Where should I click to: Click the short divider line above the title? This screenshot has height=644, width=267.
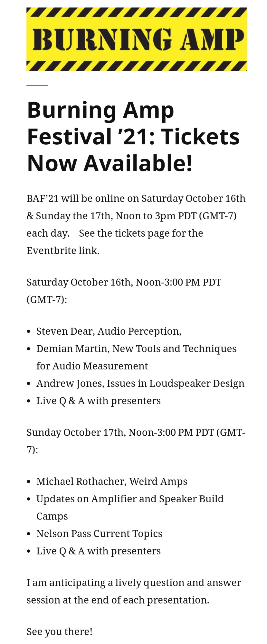click(37, 85)
